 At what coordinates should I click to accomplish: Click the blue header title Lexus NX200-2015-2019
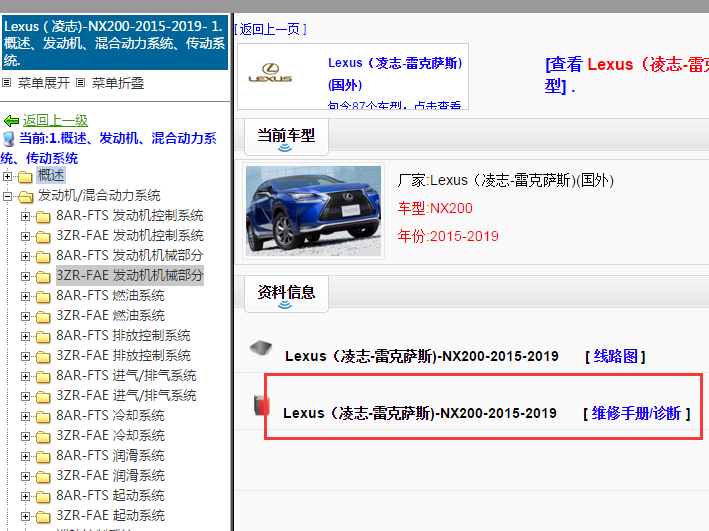click(x=115, y=43)
